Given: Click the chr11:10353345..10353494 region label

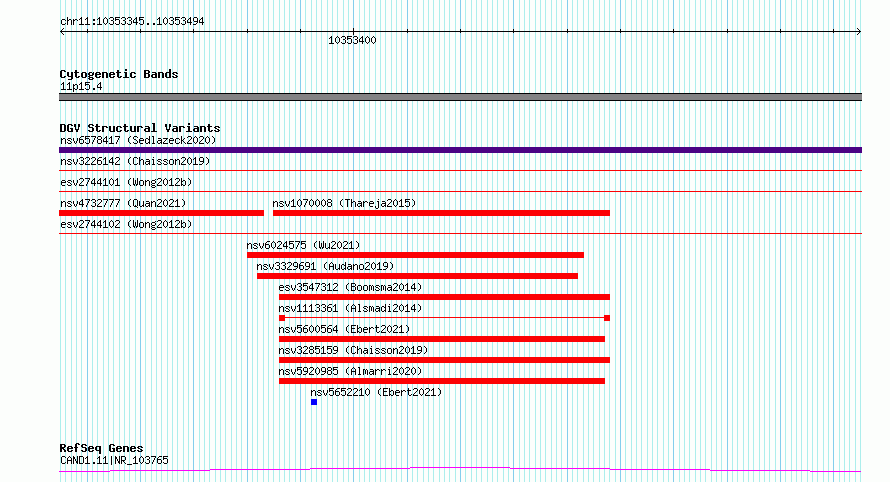Looking at the screenshot, I should 132,22.
